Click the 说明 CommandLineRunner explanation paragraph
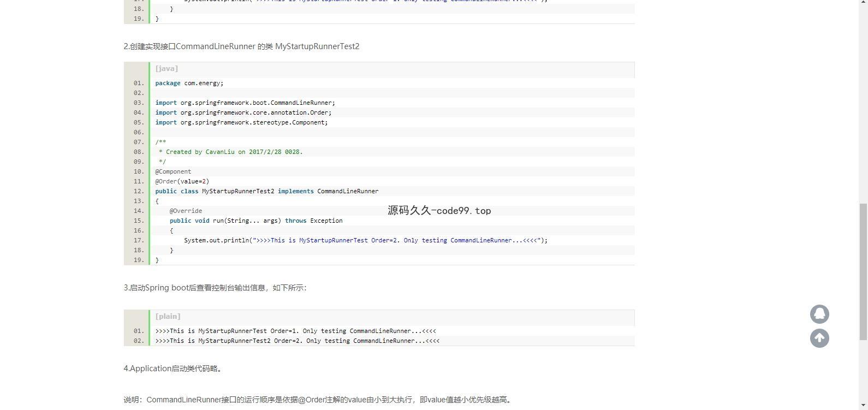Image resolution: width=868 pixels, height=410 pixels. click(x=318, y=400)
